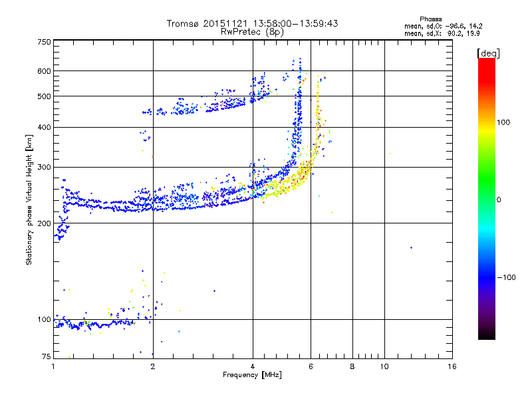Click the colorbar tick label "0"
The height and width of the screenshot is (399, 532).
pos(499,199)
